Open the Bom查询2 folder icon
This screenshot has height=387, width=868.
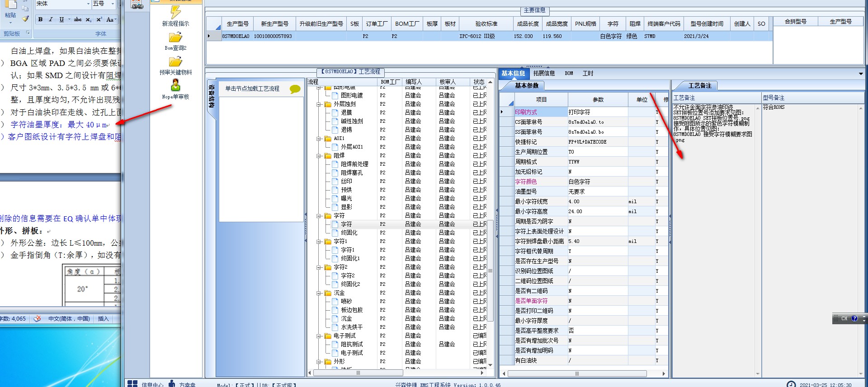(175, 37)
